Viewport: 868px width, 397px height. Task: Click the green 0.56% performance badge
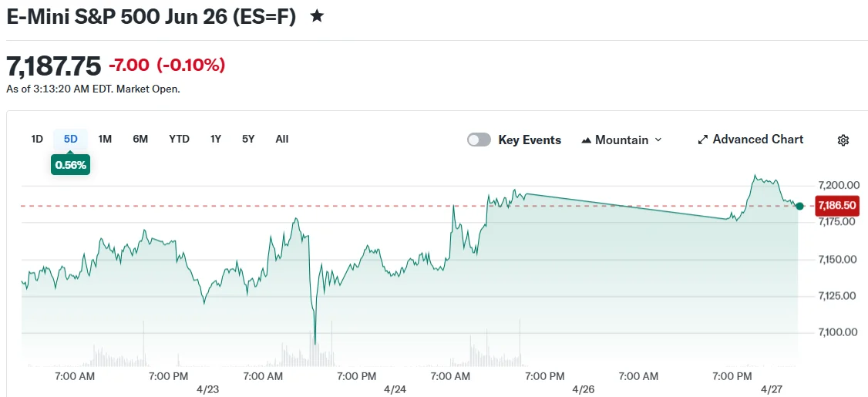coord(70,164)
